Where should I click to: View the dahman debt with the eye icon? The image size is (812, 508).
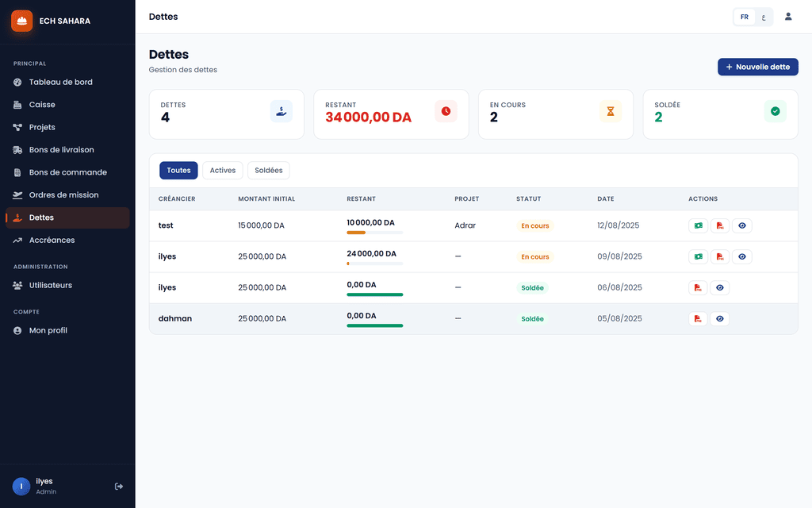720,319
